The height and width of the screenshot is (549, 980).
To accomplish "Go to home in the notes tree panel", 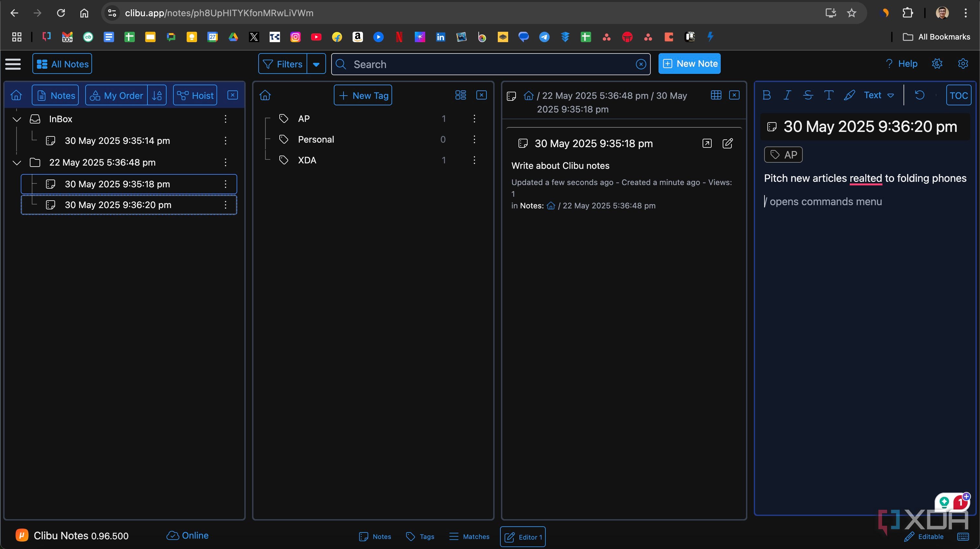I will tap(16, 95).
